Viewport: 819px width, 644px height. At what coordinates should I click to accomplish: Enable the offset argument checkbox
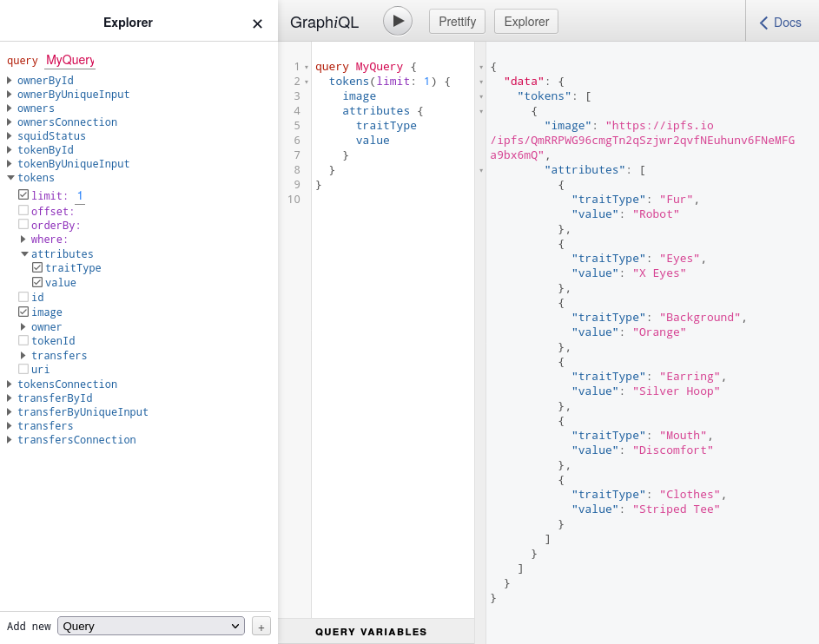point(23,210)
